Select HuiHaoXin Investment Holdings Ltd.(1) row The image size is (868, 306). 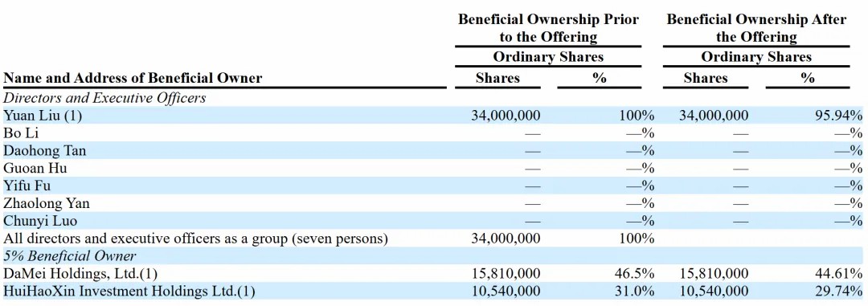tap(434, 291)
